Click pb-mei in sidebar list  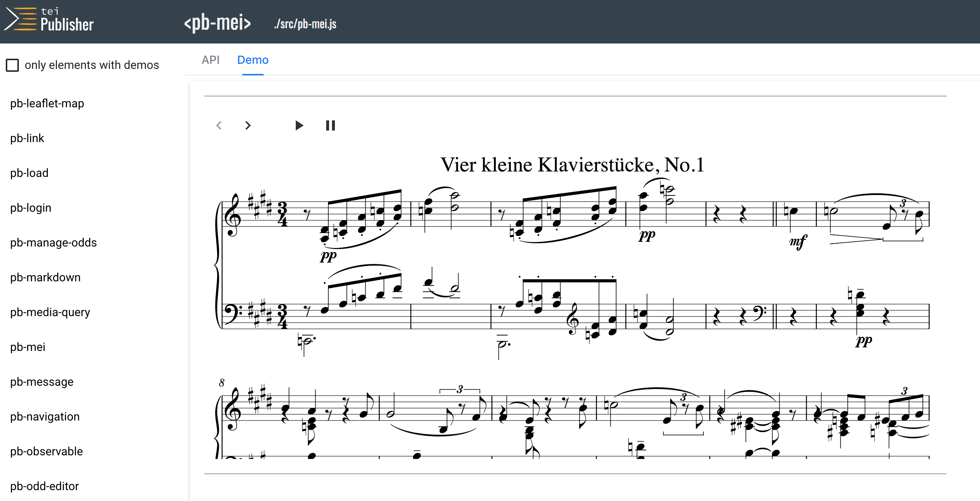[x=28, y=347]
